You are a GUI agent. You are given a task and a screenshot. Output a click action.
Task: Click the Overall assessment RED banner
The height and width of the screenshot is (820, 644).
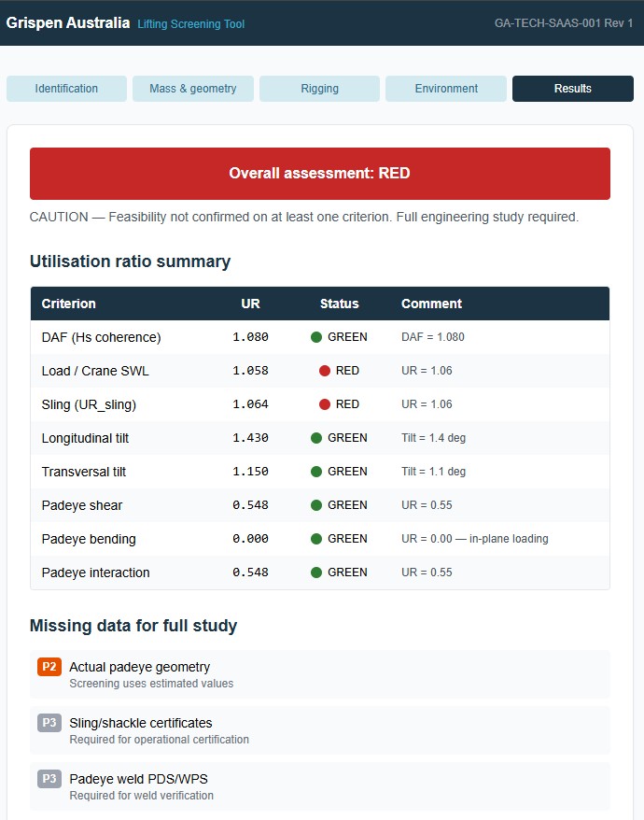pos(320,174)
